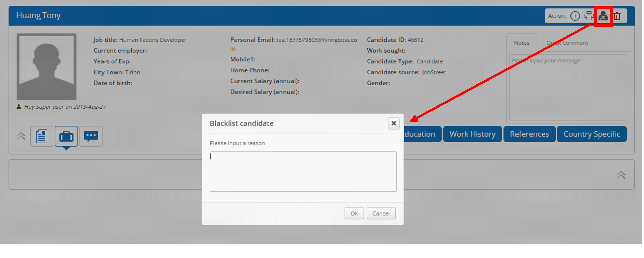
Task: Select the briefcase jobs icon
Action: pyautogui.click(x=66, y=136)
